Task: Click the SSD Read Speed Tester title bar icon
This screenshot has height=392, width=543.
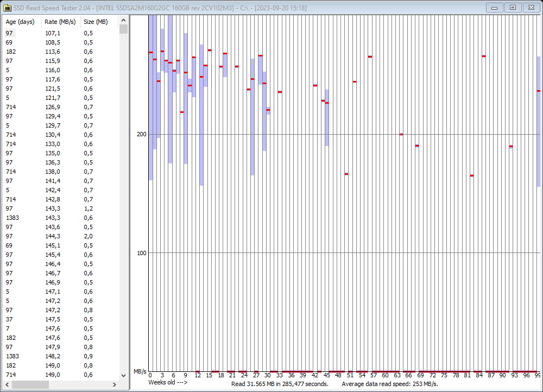Action: click(x=7, y=7)
